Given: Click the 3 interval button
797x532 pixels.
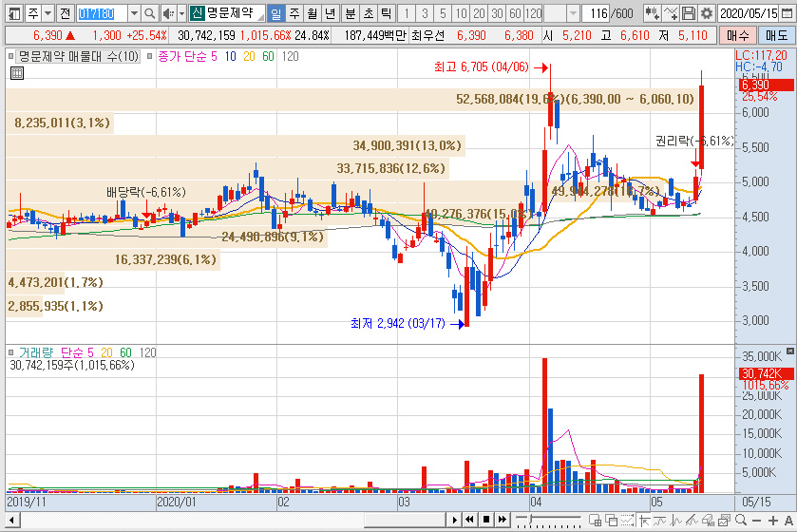Looking at the screenshot, I should pos(425,13).
